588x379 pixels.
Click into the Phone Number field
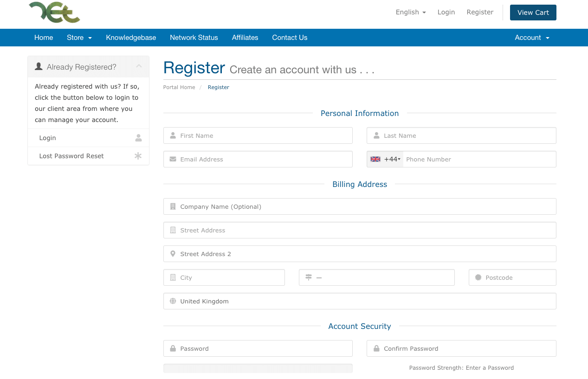coord(479,159)
